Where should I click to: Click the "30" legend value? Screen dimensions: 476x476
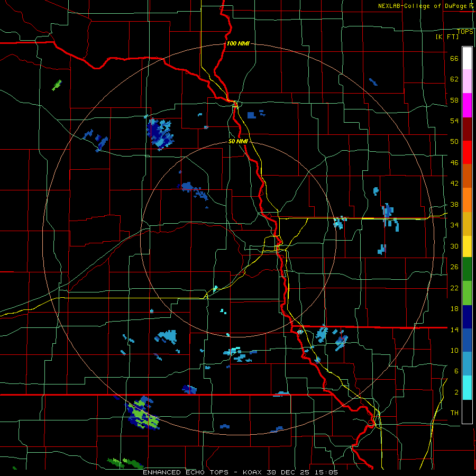(x=454, y=246)
